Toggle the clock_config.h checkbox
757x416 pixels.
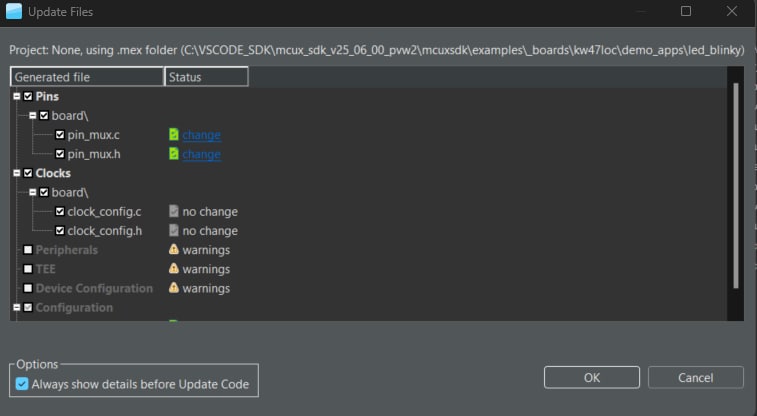pos(60,231)
